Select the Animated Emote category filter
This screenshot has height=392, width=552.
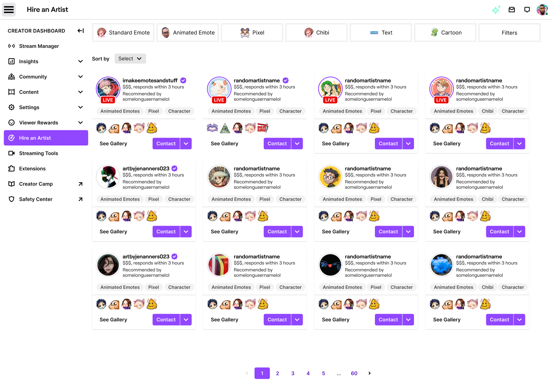[187, 33]
